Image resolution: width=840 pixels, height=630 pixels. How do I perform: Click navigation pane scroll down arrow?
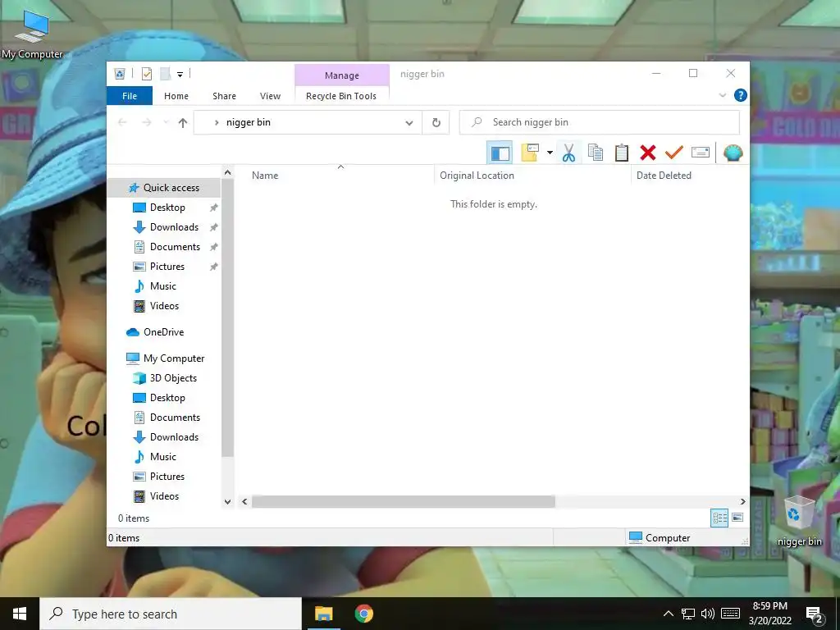point(228,502)
